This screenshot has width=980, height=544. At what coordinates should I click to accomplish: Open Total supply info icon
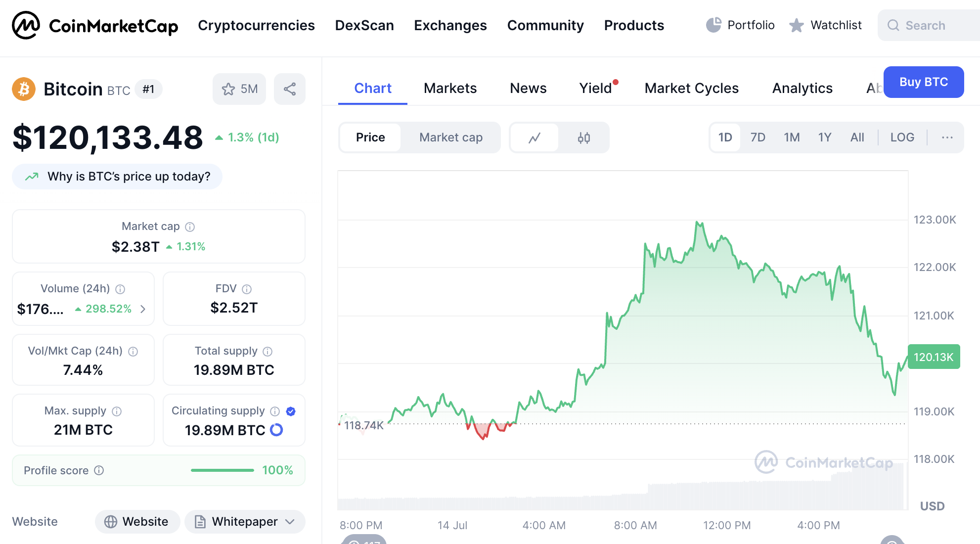point(267,351)
